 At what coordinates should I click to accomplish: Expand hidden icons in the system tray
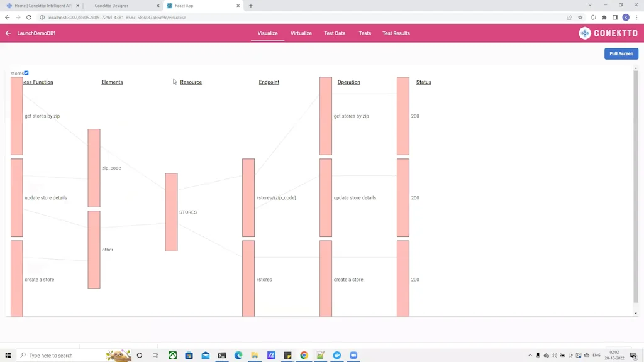[x=530, y=355]
